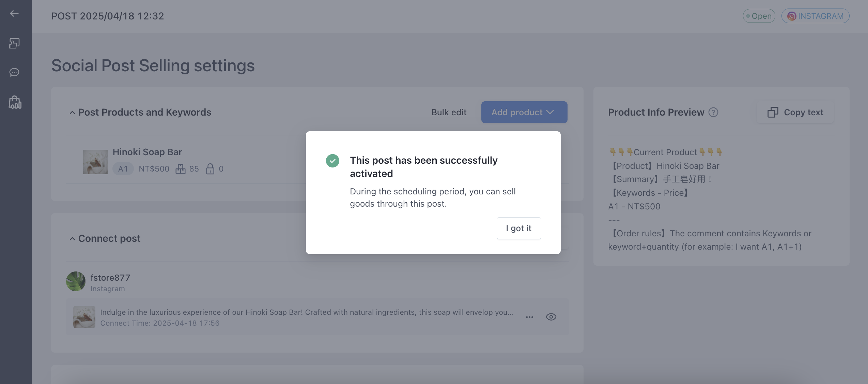Click the Open status badge
The height and width of the screenshot is (384, 868).
(x=759, y=16)
